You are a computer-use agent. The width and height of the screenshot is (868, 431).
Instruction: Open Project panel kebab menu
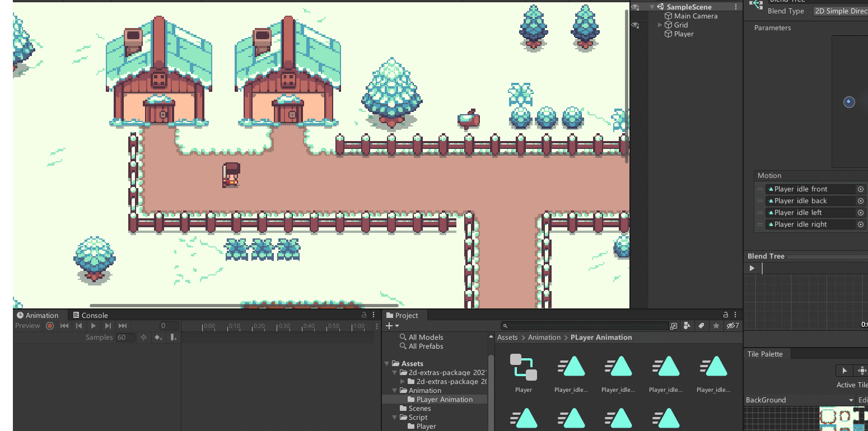(736, 315)
